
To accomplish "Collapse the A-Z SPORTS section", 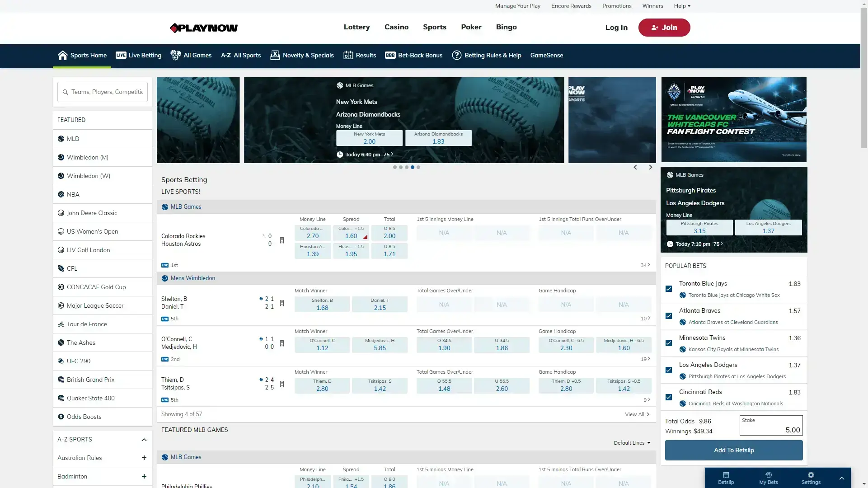I will point(144,440).
